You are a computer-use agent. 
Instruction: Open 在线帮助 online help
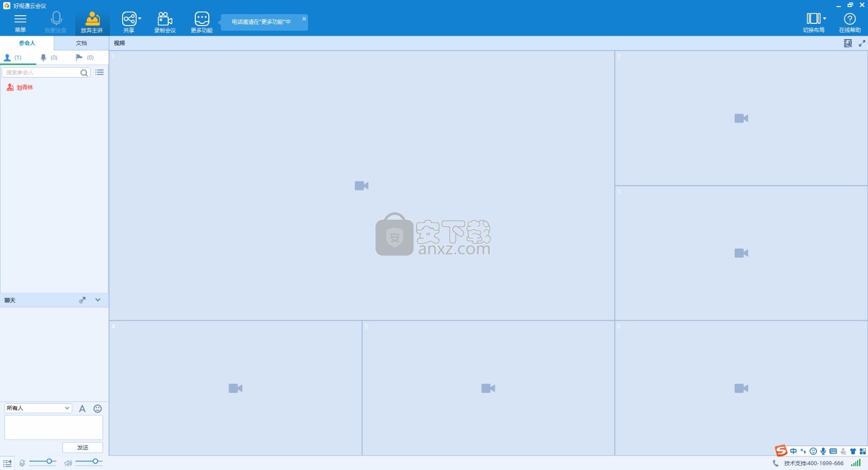tap(850, 22)
